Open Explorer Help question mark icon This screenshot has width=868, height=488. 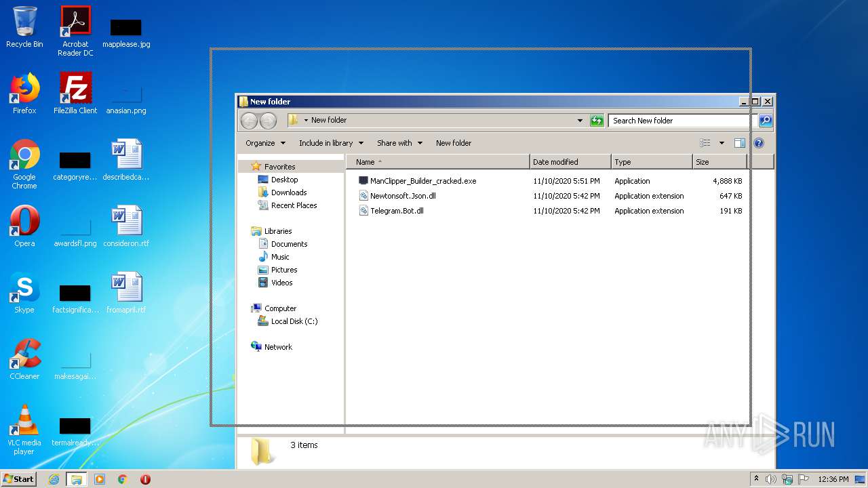[x=759, y=143]
